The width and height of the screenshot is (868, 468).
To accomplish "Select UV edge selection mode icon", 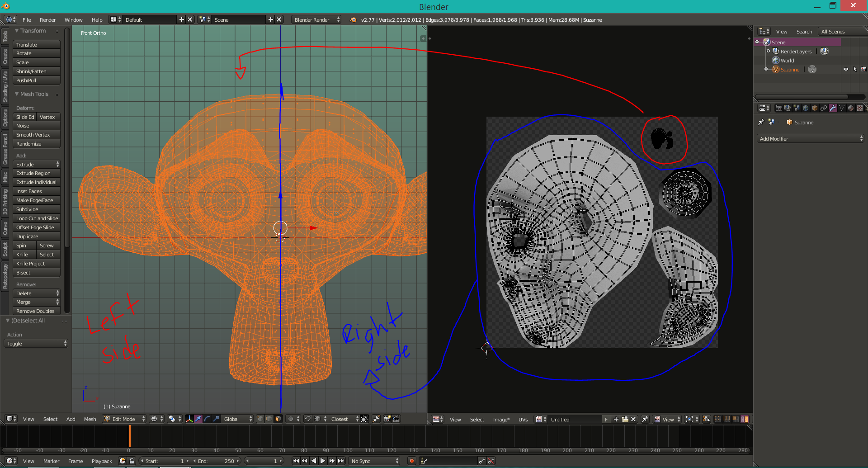I will [726, 419].
